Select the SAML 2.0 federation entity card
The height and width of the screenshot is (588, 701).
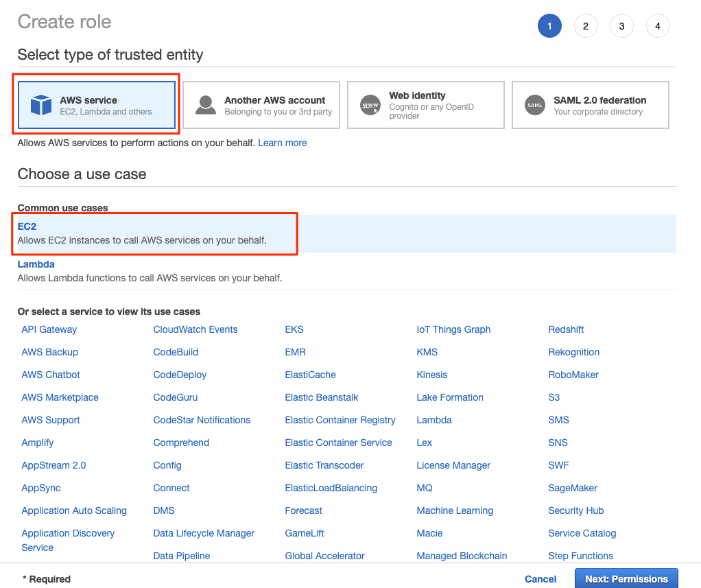tap(590, 105)
